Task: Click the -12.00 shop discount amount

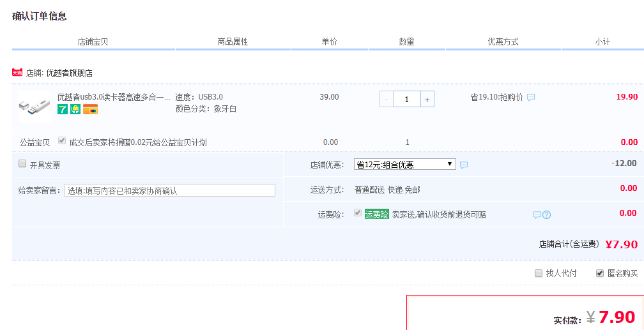Action: 624,163
